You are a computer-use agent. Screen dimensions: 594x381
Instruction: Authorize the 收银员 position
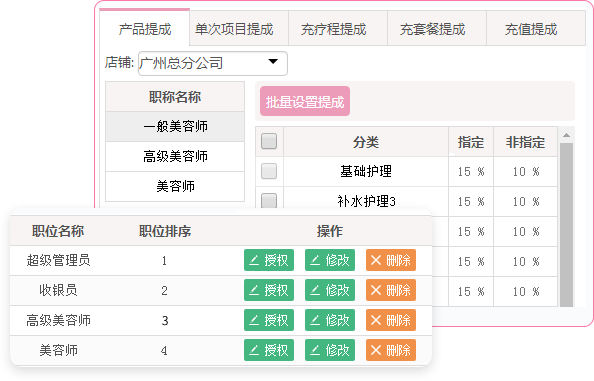[x=269, y=290]
